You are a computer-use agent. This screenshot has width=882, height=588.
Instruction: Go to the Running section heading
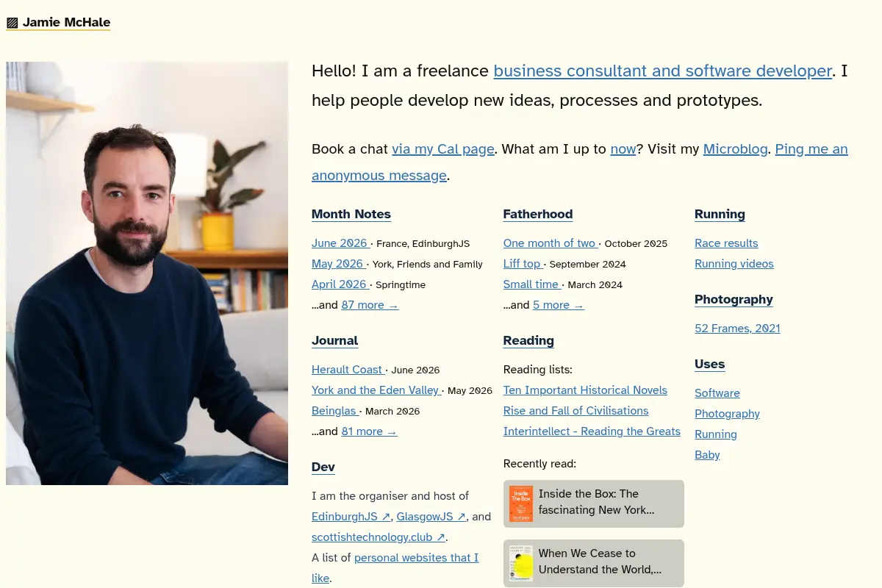click(x=720, y=214)
